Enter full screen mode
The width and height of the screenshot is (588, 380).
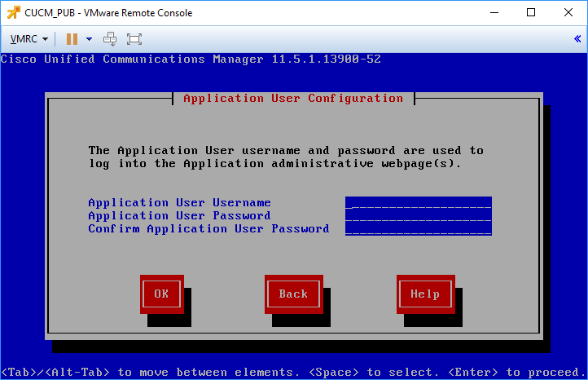coord(134,39)
